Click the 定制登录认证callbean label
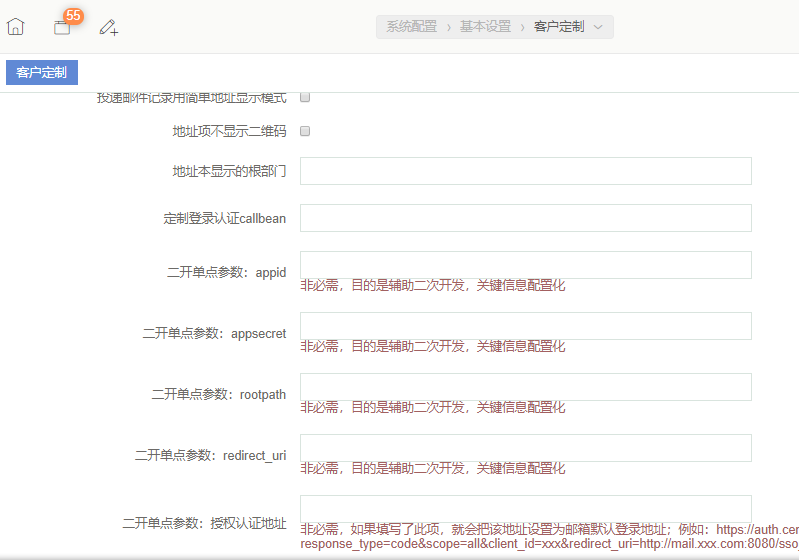Image resolution: width=799 pixels, height=560 pixels. tap(224, 218)
